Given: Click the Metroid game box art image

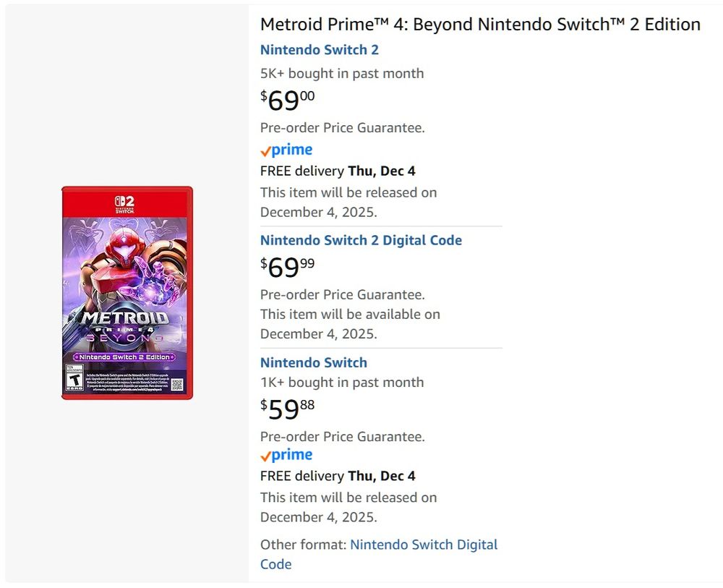Looking at the screenshot, I should pyautogui.click(x=126, y=292).
